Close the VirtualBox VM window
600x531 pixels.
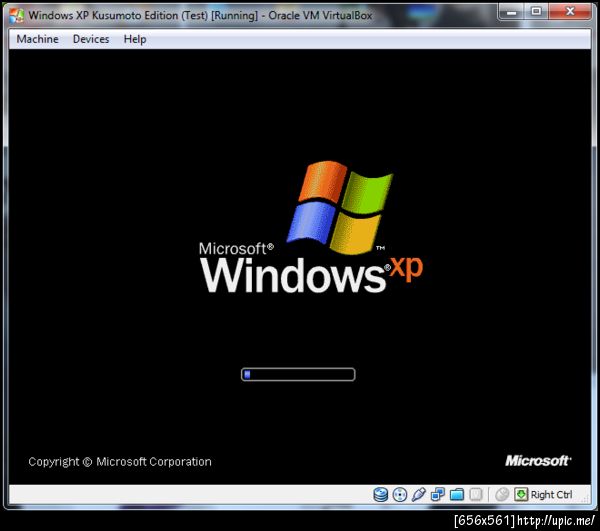click(x=570, y=11)
